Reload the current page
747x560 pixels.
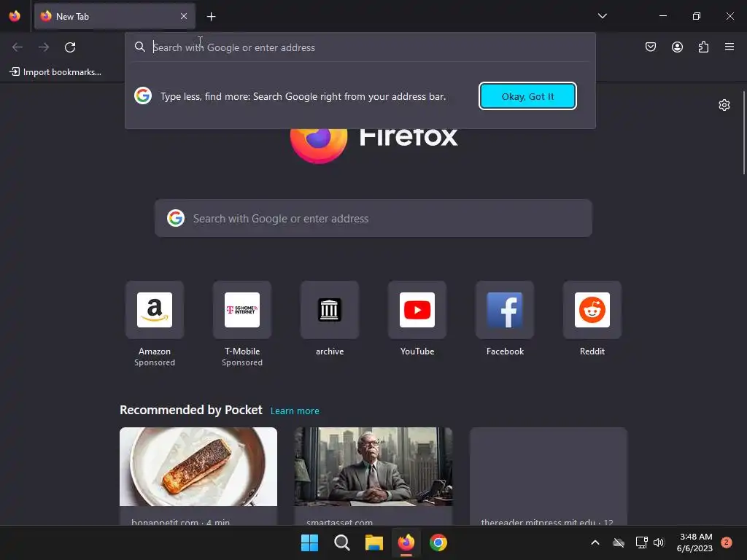click(x=70, y=47)
